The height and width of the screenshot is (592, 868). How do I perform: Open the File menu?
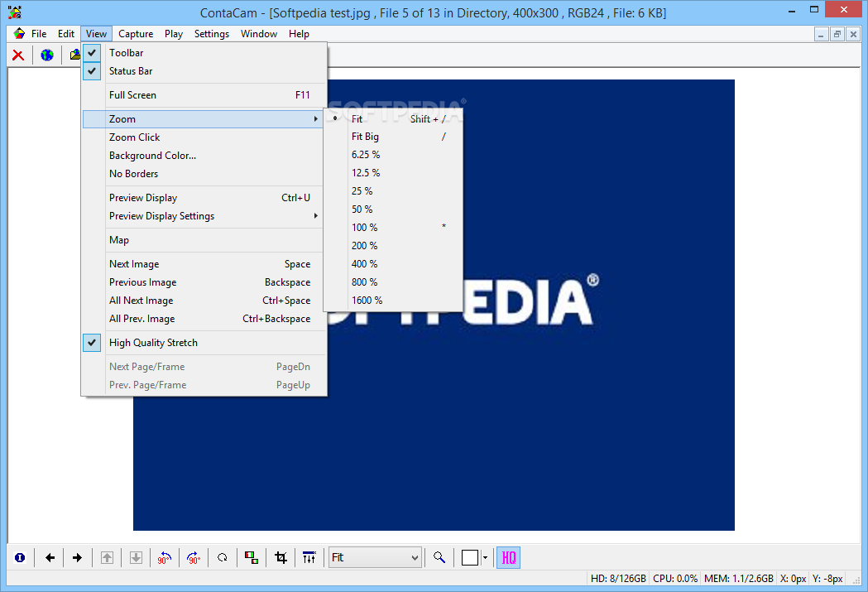coord(39,34)
